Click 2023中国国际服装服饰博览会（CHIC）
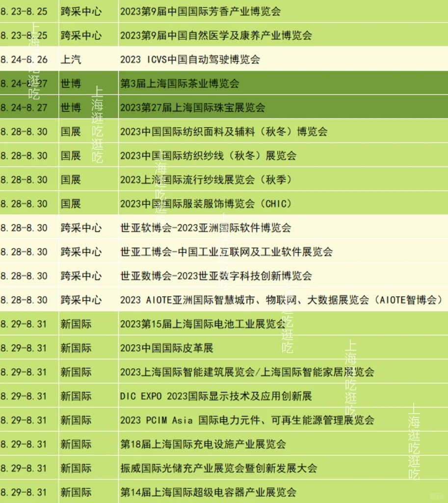448x503 pixels. 206,203
